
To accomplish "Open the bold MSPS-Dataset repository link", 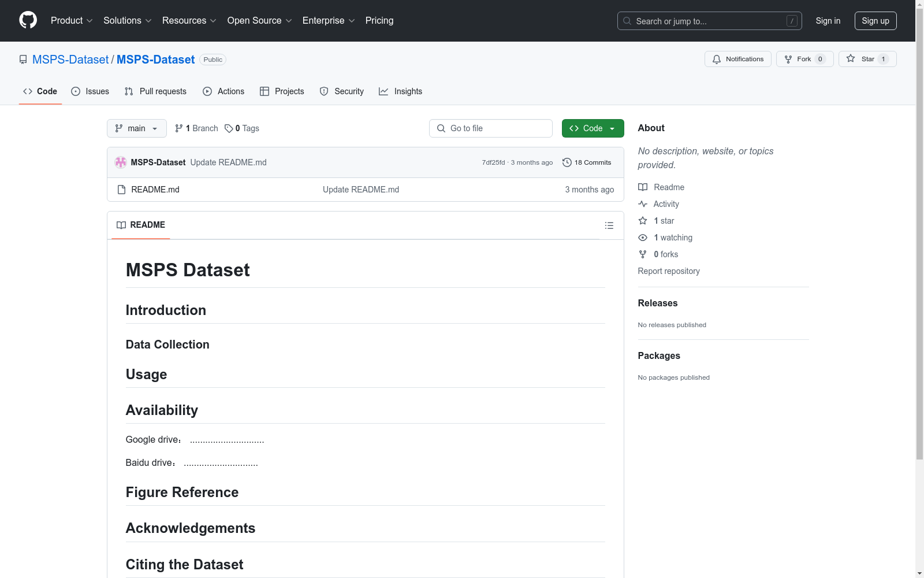I will coord(155,60).
